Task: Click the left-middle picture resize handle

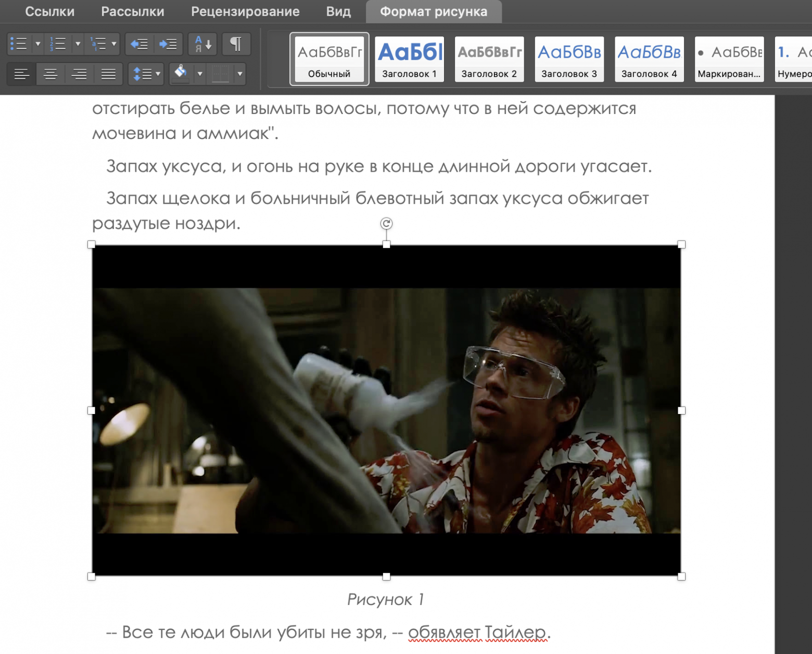Action: pos(92,410)
